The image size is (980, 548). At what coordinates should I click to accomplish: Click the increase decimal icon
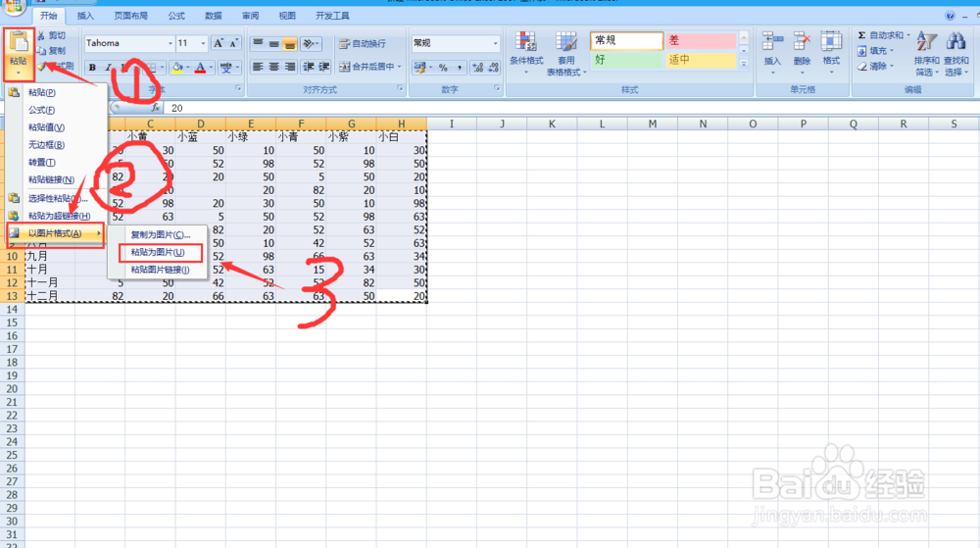pos(477,67)
